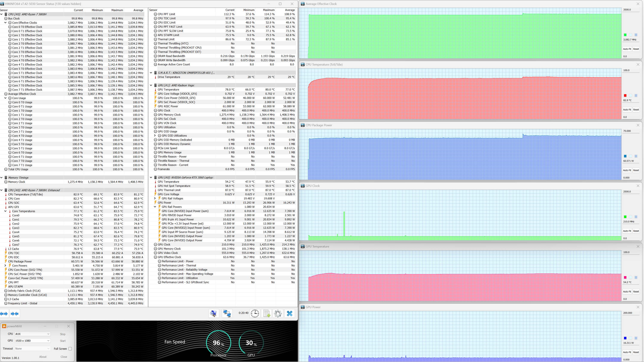Click the clock reset timer icon
The width and height of the screenshot is (644, 362).
(255, 313)
